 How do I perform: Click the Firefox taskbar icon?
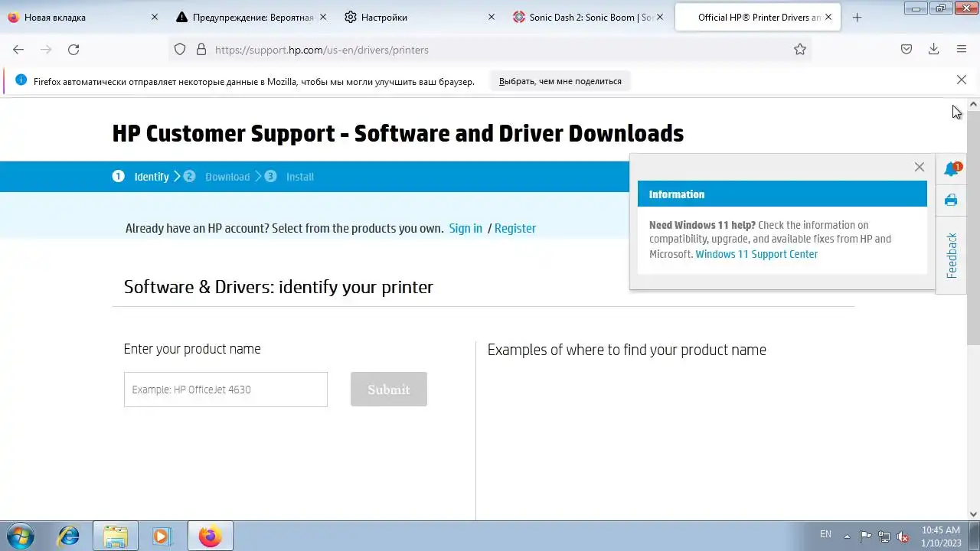(x=210, y=536)
